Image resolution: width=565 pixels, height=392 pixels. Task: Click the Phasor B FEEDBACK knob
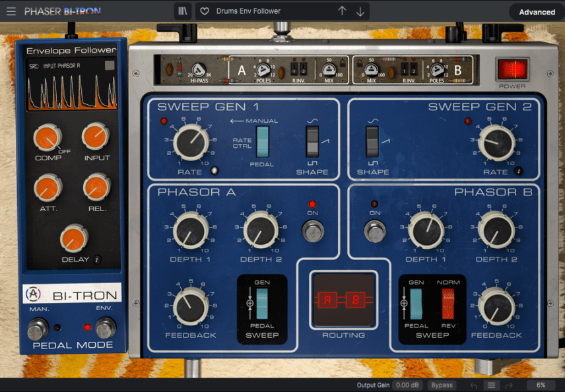[x=496, y=306]
